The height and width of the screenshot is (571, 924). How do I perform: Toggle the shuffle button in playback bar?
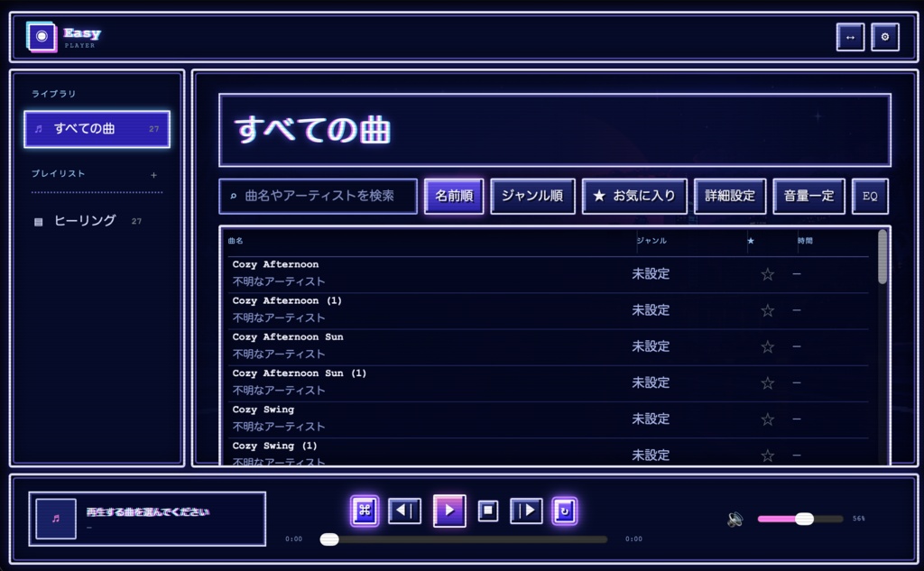[365, 511]
